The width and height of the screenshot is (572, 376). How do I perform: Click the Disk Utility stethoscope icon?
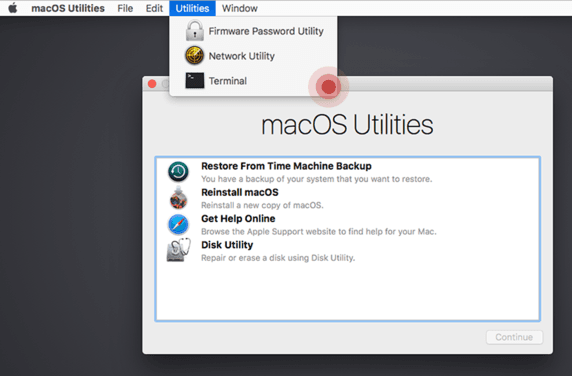pyautogui.click(x=178, y=250)
